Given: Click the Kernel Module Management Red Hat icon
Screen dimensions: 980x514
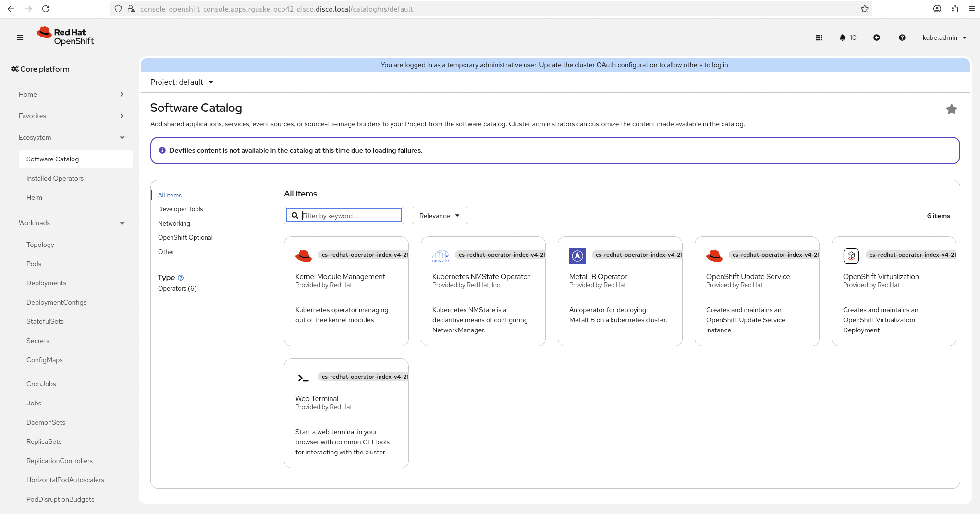Looking at the screenshot, I should [x=304, y=256].
